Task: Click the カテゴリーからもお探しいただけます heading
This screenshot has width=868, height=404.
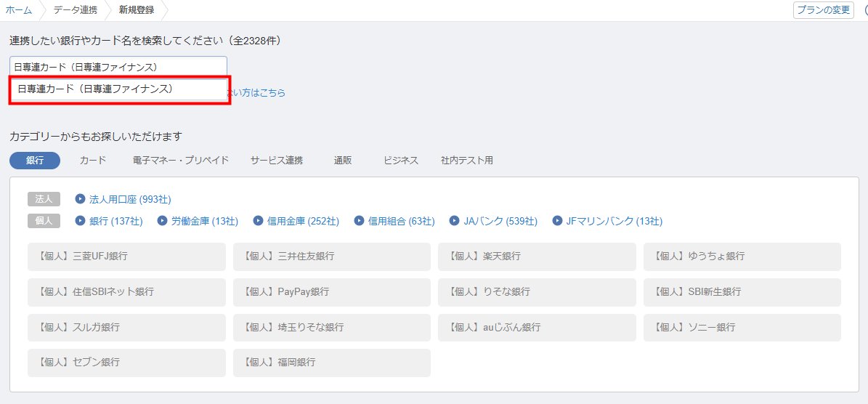Action: click(96, 136)
